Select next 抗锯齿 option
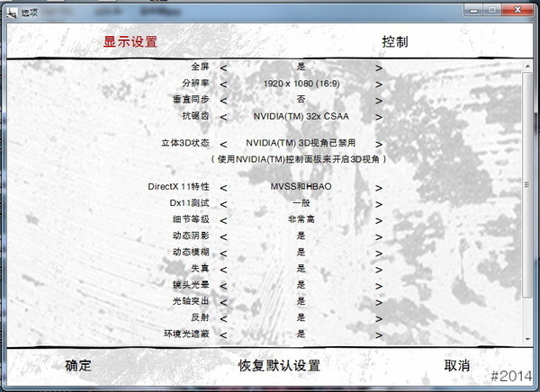 coord(379,118)
